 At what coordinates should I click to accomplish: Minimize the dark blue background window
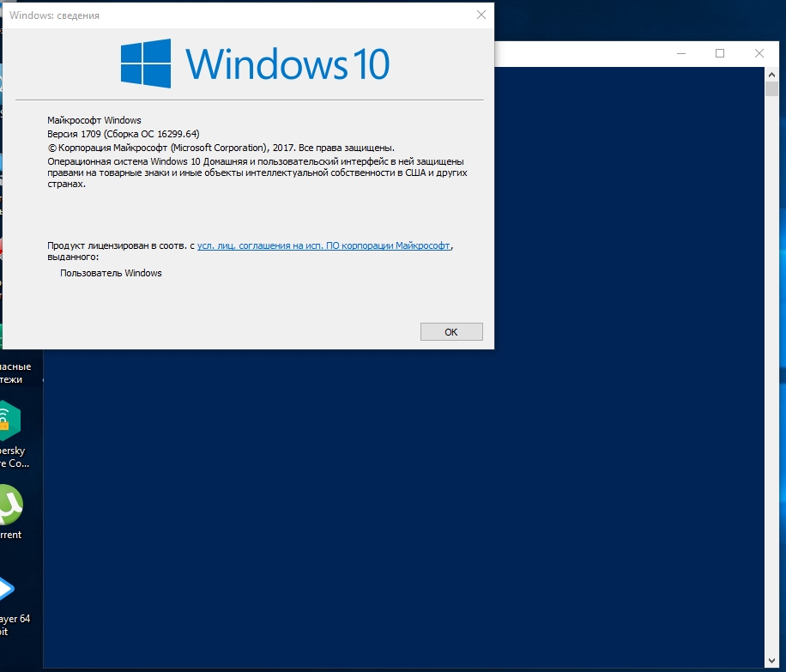tap(680, 53)
